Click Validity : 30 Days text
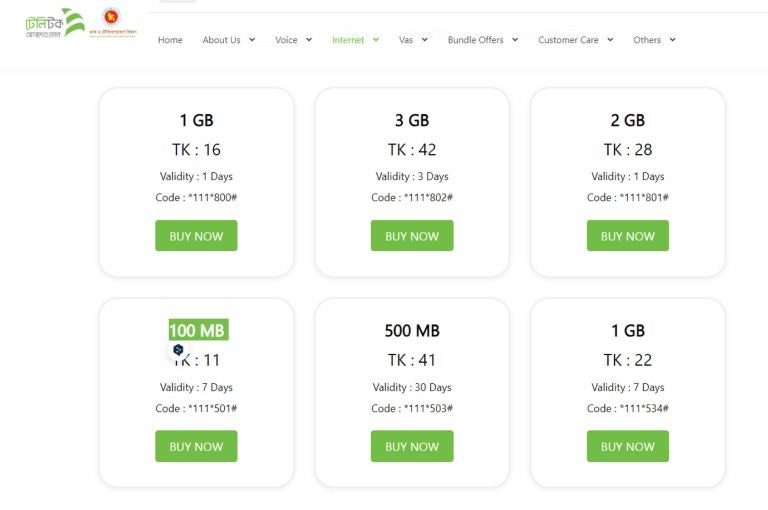 (412, 387)
